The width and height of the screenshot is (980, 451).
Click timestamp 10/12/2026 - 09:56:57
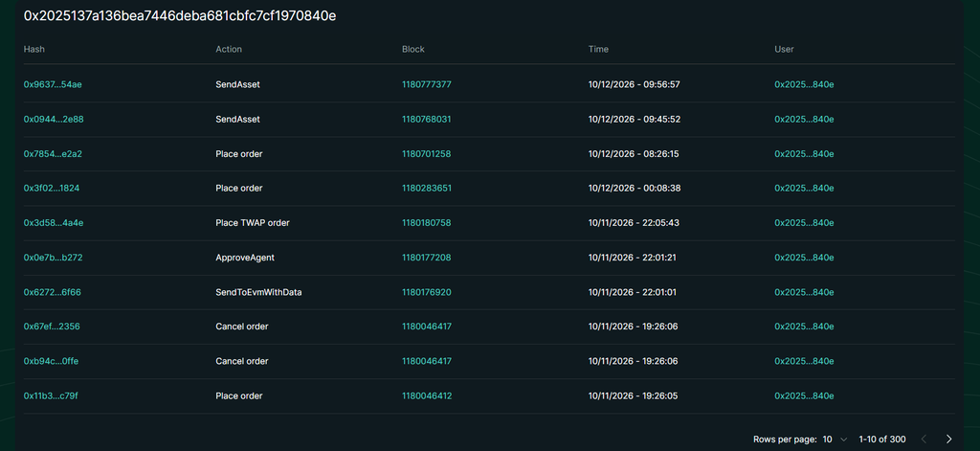point(634,84)
